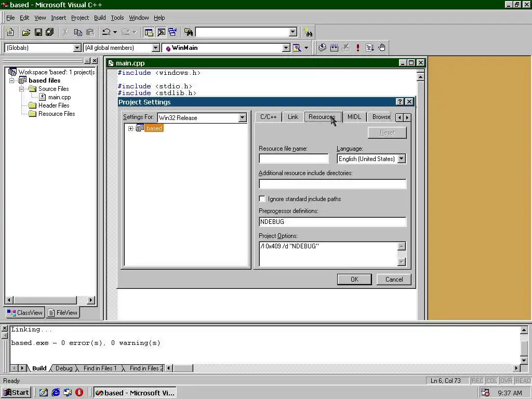This screenshot has height=399, width=532.
Task: Click the based - Microsoft Visual C++ taskbar button
Action: [x=135, y=393]
